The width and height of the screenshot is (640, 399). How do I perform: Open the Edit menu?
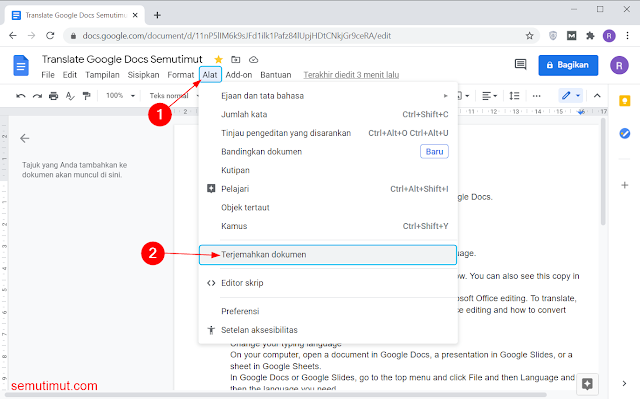point(70,75)
